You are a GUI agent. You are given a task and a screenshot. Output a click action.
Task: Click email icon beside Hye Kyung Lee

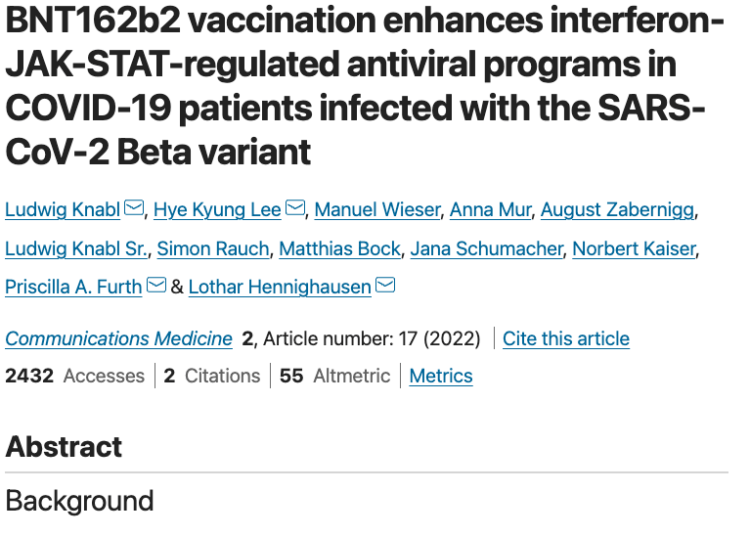pos(295,208)
